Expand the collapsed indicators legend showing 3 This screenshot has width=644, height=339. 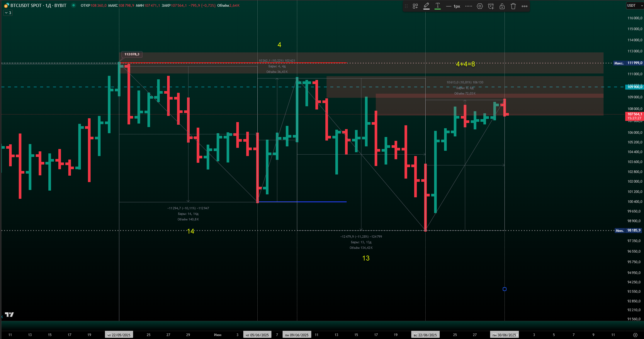point(8,13)
